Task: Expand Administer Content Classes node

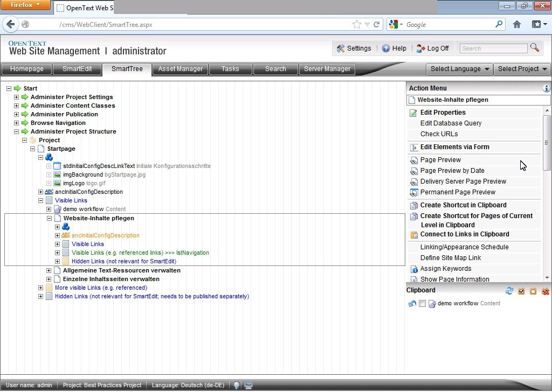Action: [x=16, y=106]
